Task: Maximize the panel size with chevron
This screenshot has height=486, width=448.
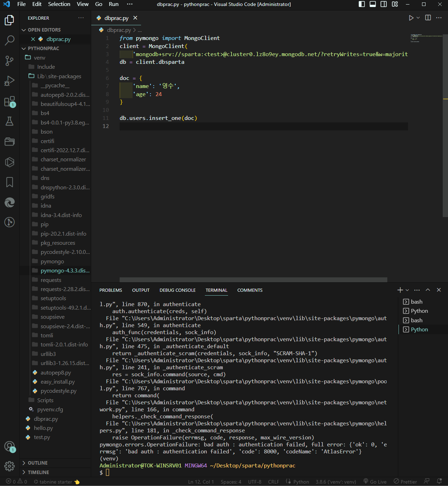Action: pyautogui.click(x=428, y=290)
